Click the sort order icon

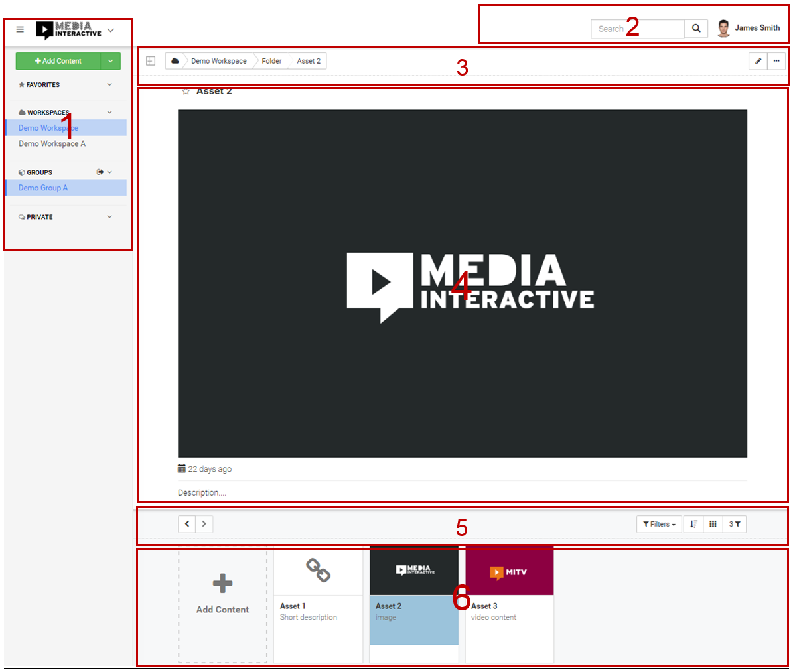click(693, 524)
